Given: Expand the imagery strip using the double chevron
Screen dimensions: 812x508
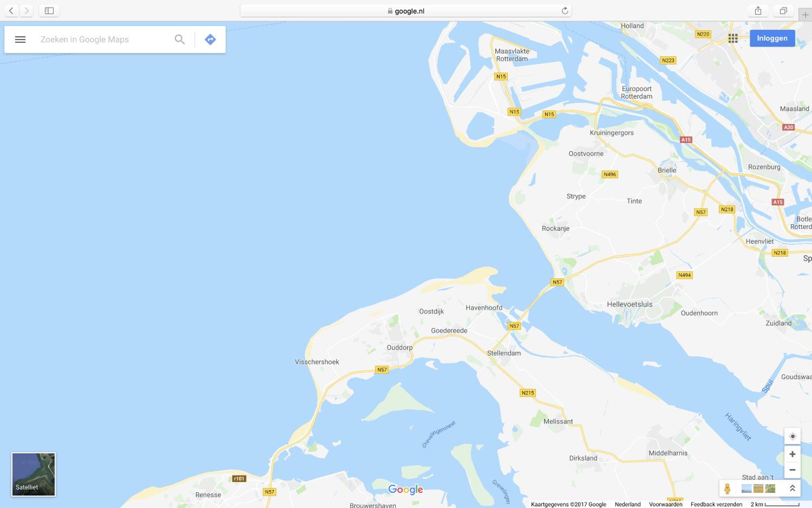Looking at the screenshot, I should [792, 488].
